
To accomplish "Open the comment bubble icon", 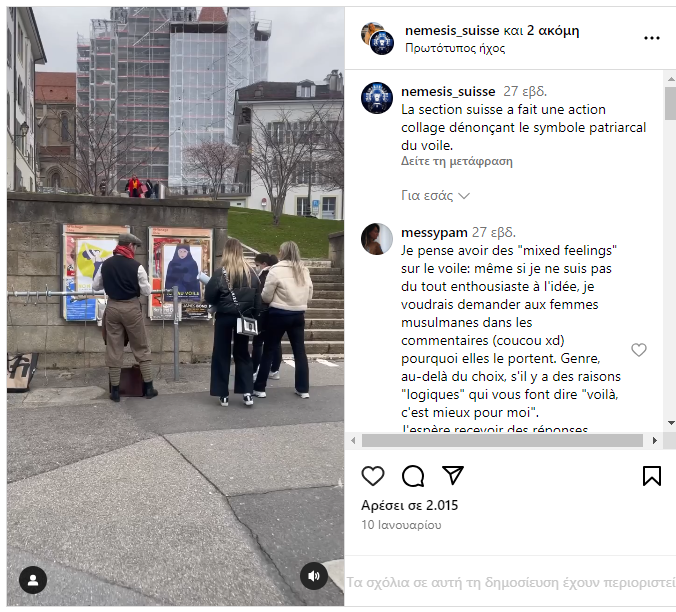I will [413, 476].
